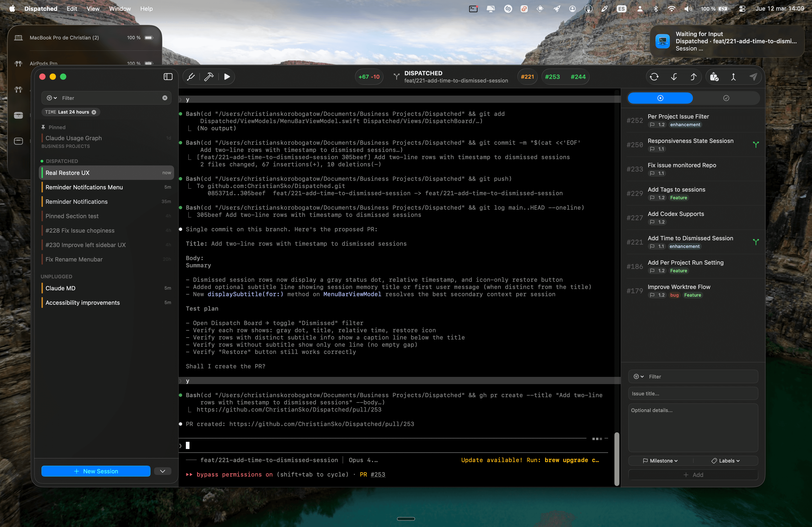Switch to the completed issues segment
The image size is (812, 527).
coord(726,98)
